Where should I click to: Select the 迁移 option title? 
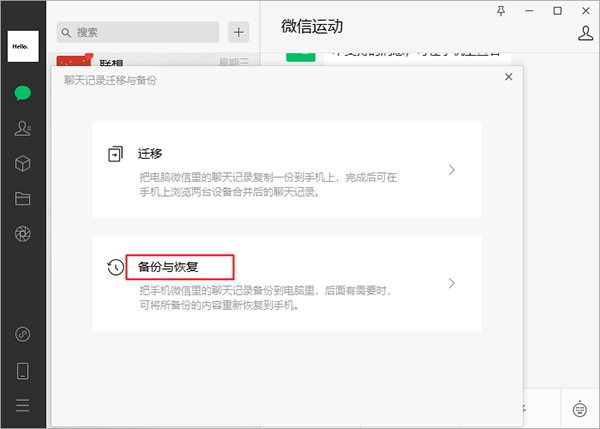[150, 154]
